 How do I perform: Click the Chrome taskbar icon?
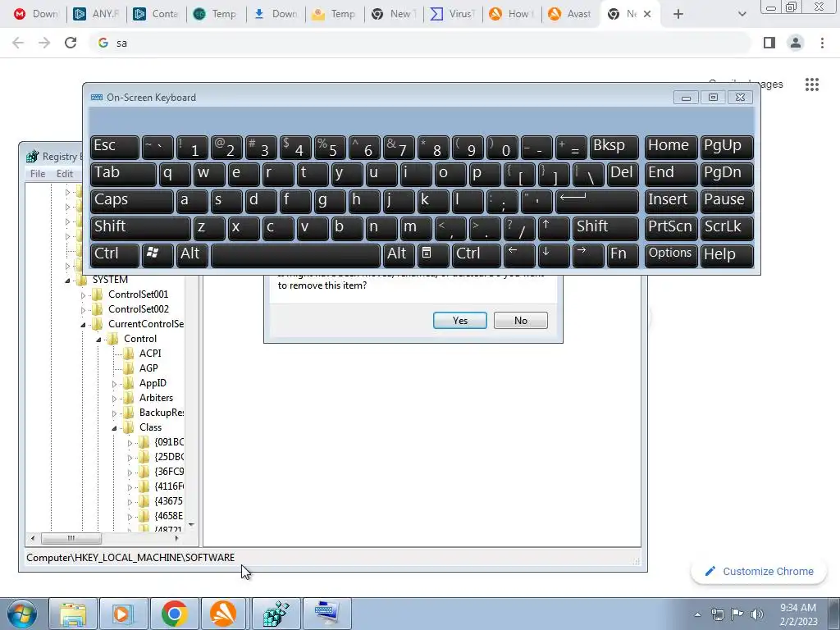[x=174, y=614]
